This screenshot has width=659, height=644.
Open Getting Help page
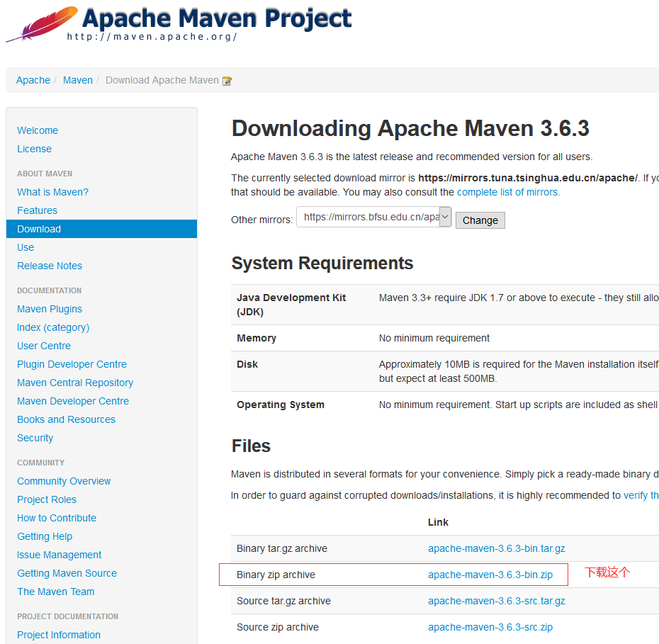pyautogui.click(x=45, y=536)
